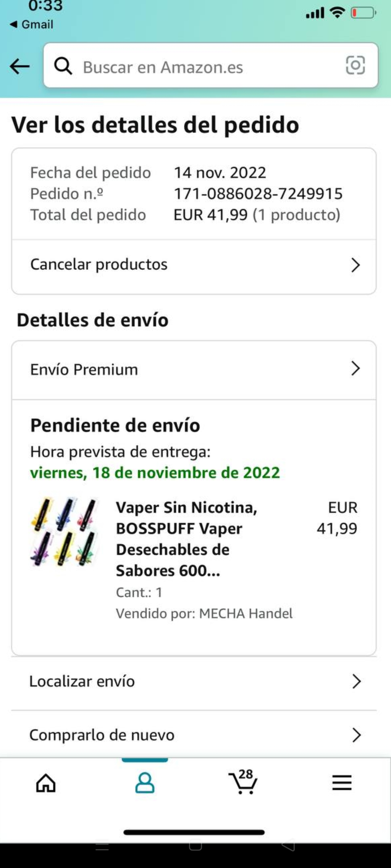Open the account profile icon

click(145, 783)
